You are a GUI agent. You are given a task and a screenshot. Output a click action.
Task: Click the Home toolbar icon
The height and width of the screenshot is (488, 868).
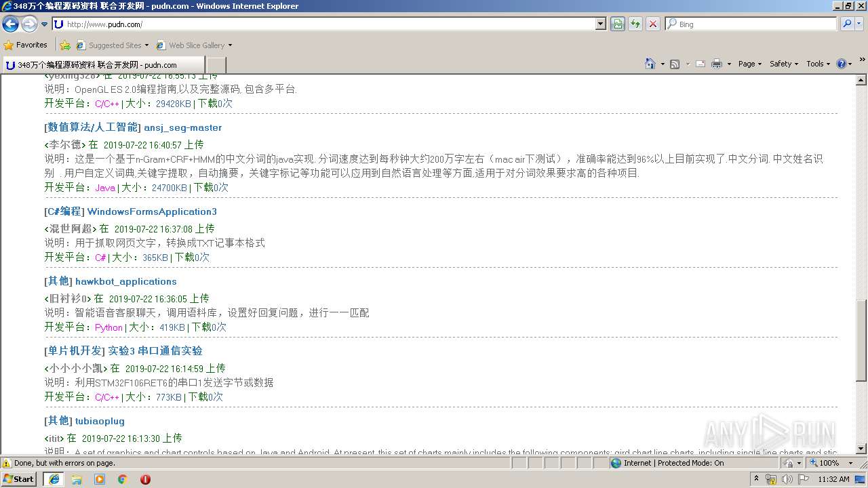pos(650,64)
